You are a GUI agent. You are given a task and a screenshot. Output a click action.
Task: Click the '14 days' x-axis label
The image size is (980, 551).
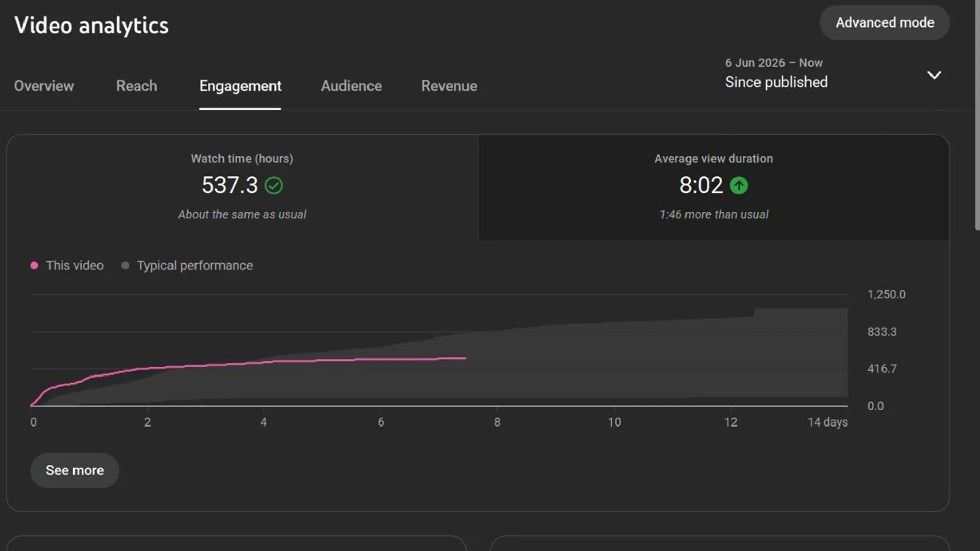(827, 422)
